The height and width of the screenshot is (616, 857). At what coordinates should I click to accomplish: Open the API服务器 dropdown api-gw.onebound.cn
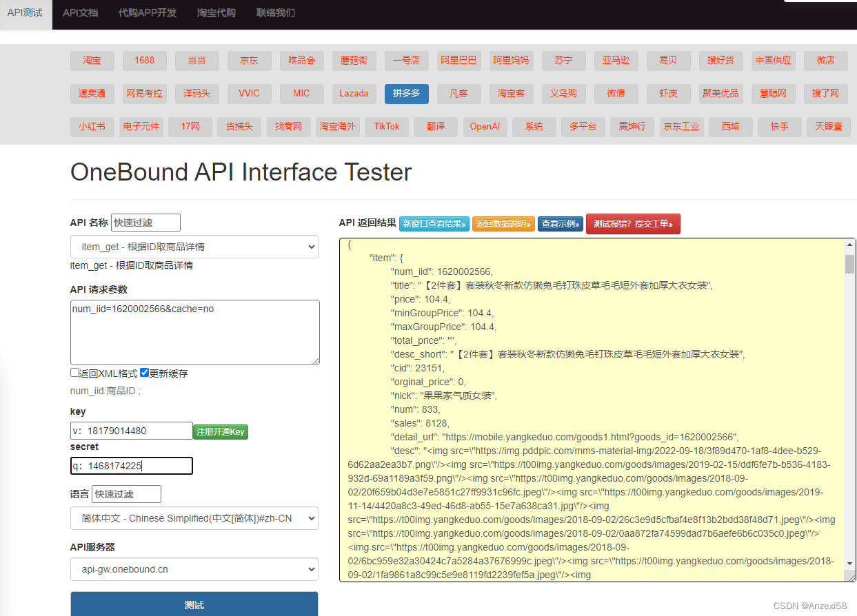pos(194,569)
